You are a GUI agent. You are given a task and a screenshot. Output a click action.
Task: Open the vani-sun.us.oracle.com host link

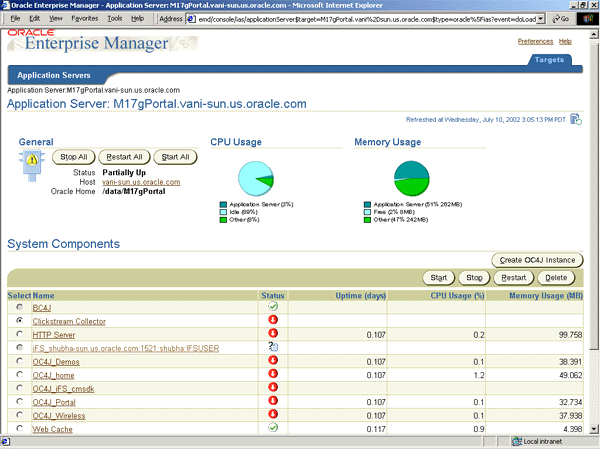click(141, 182)
